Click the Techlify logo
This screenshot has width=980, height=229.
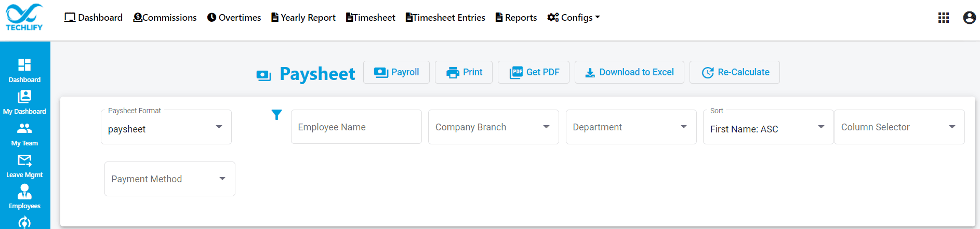click(x=24, y=17)
